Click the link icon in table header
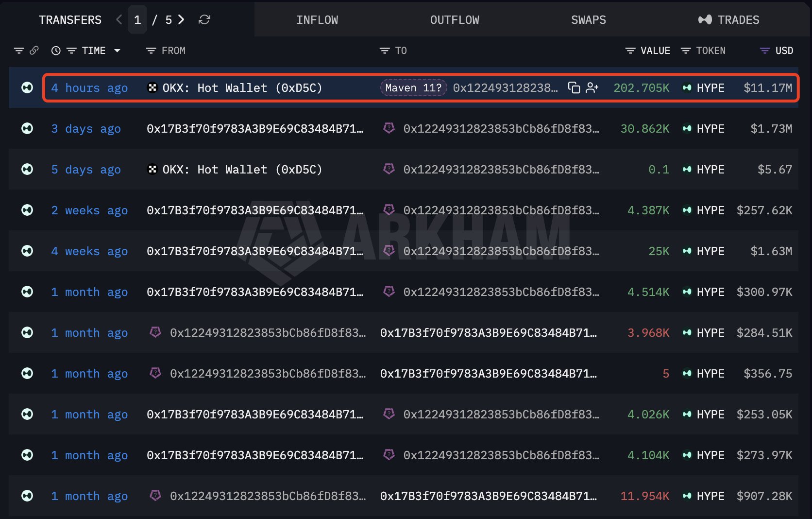Image resolution: width=812 pixels, height=519 pixels. pyautogui.click(x=34, y=51)
